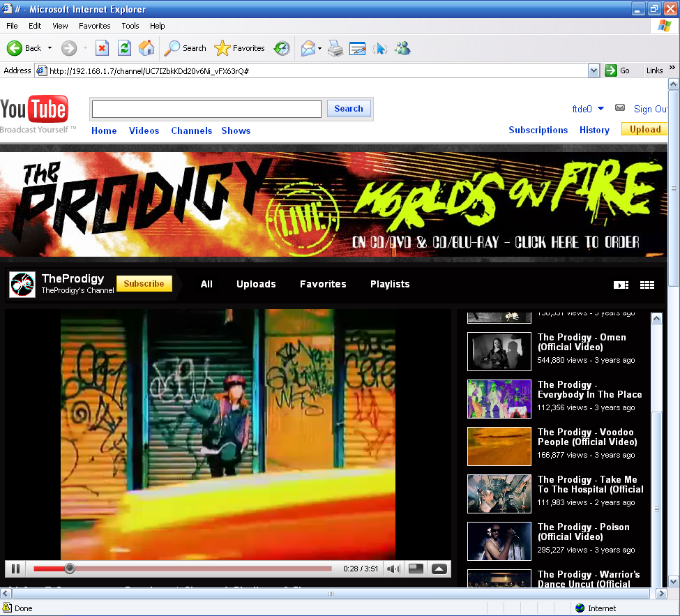Open the Back button history dropdown arrow
This screenshot has width=680, height=616.
click(50, 48)
